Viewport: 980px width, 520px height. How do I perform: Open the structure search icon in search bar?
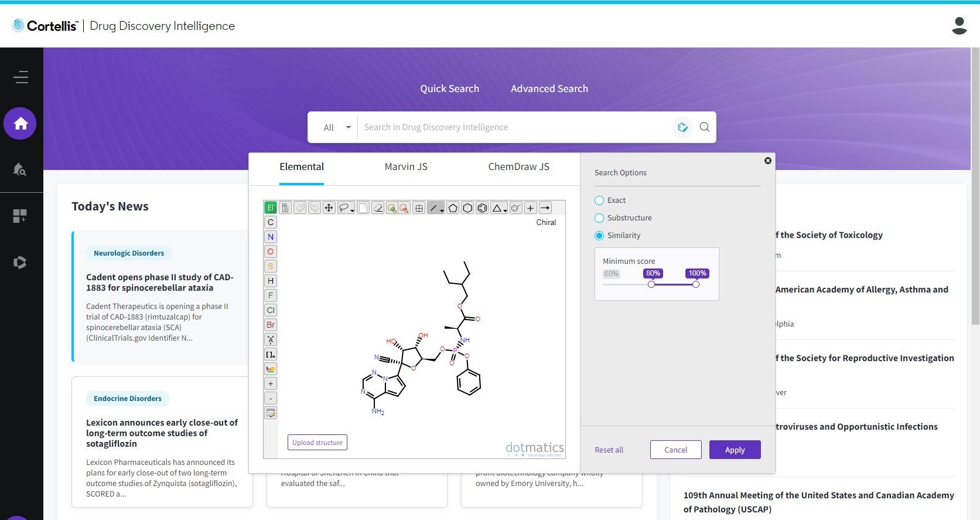(x=682, y=127)
